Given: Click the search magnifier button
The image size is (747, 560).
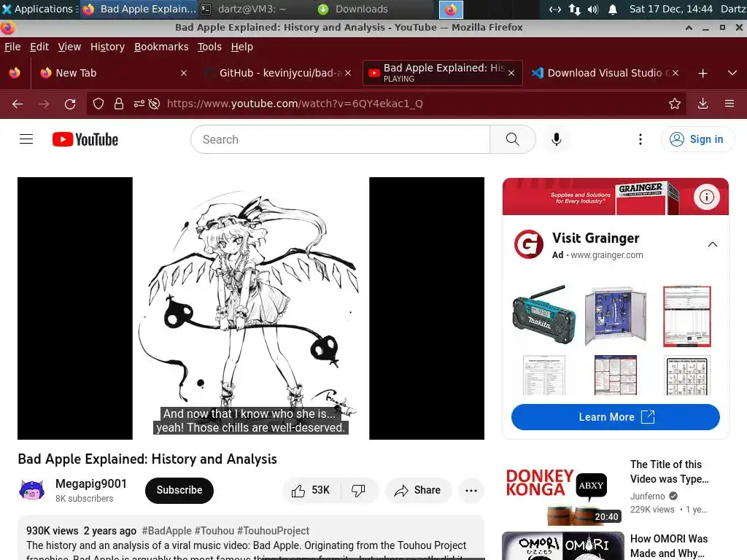Looking at the screenshot, I should click(513, 139).
